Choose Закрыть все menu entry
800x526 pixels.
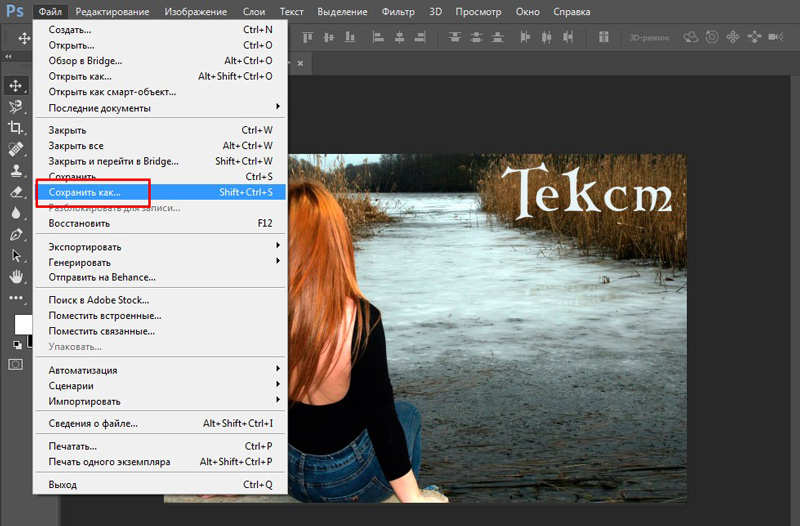[x=160, y=146]
